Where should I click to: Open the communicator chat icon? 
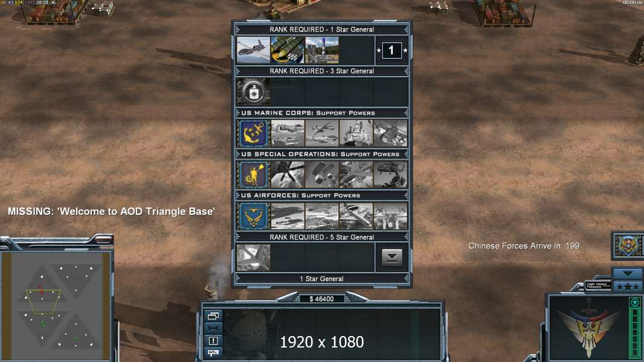tap(213, 352)
